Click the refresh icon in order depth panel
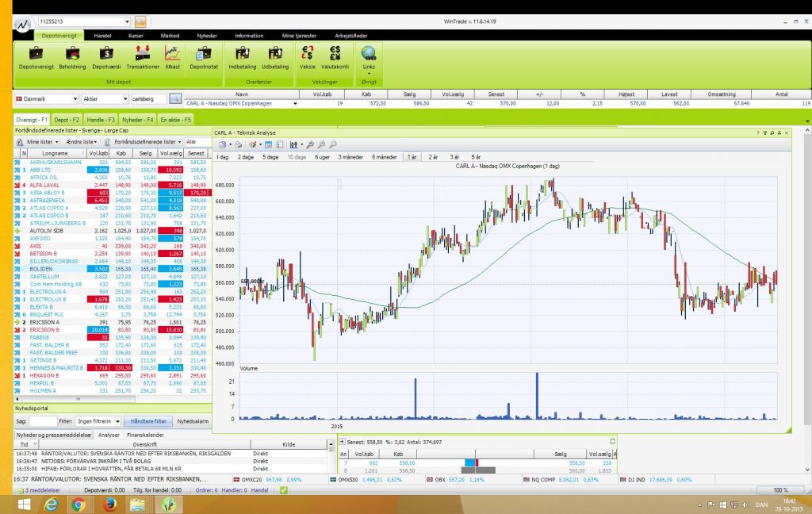The width and height of the screenshot is (812, 514). (612, 441)
